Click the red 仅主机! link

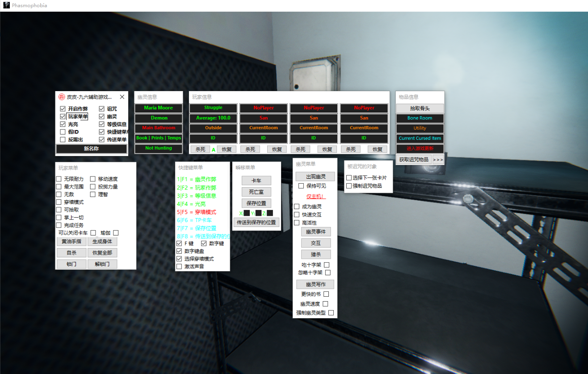[x=315, y=197]
